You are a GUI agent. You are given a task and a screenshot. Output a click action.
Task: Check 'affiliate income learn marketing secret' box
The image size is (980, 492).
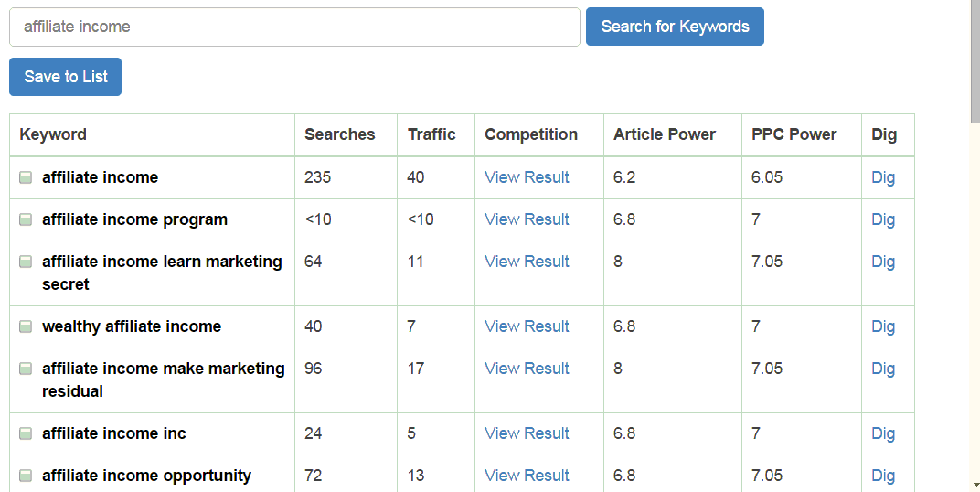tap(26, 262)
